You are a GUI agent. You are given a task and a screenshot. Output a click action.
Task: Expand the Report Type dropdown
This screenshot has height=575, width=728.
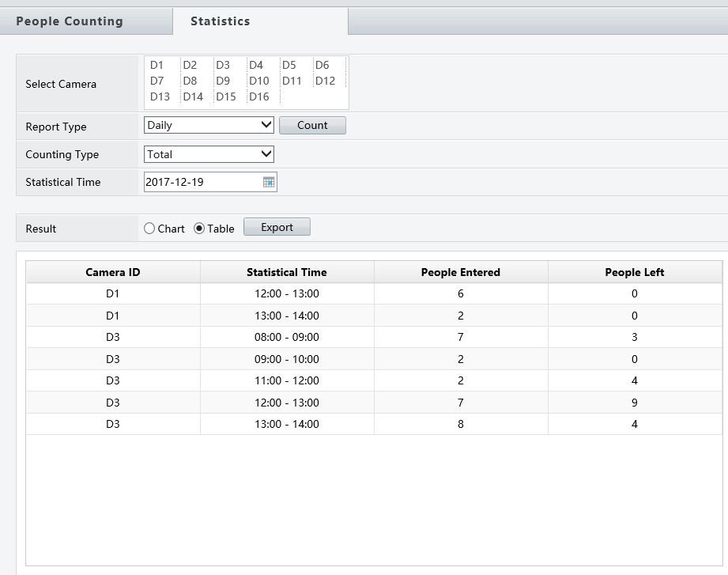(209, 125)
